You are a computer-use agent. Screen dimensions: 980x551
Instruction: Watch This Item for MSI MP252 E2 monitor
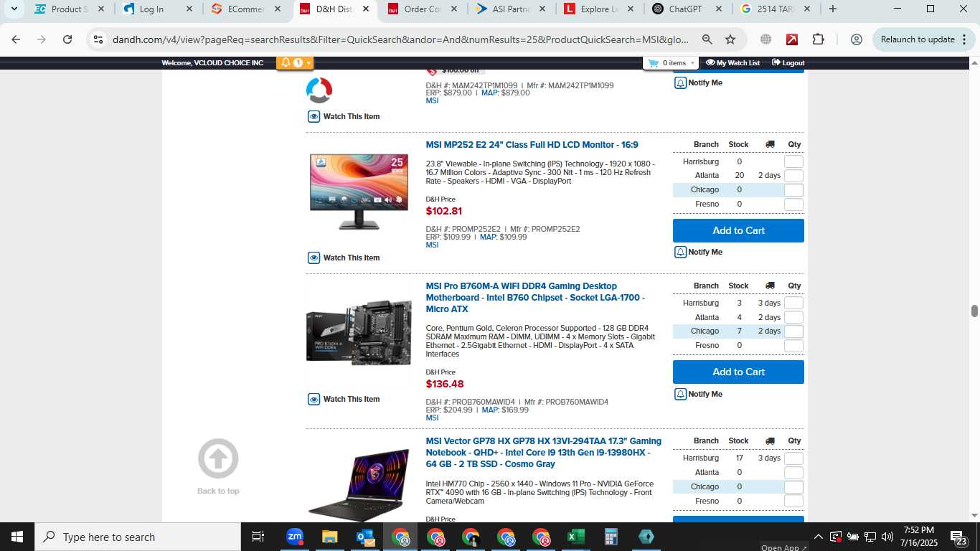(344, 258)
